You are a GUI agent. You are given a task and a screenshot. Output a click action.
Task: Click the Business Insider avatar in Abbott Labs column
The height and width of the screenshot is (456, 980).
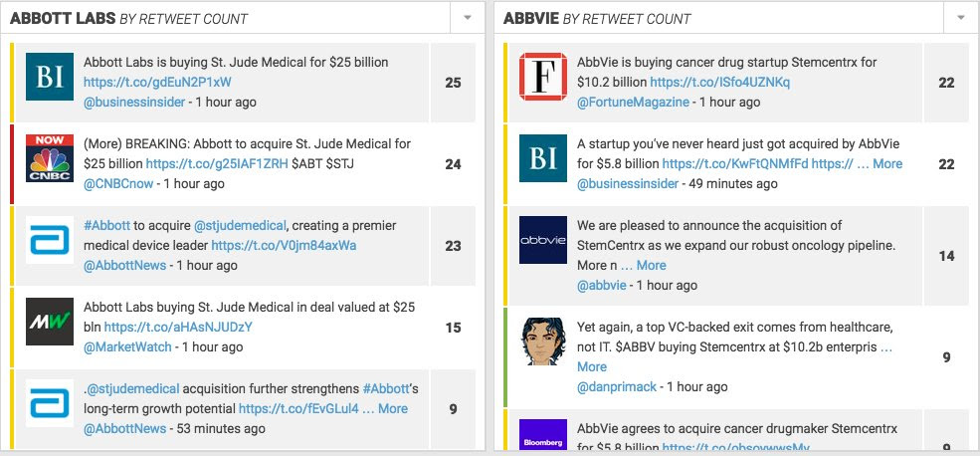coord(50,76)
